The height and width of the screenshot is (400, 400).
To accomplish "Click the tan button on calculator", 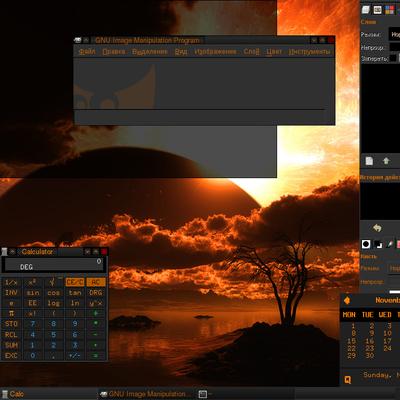I will (75, 293).
